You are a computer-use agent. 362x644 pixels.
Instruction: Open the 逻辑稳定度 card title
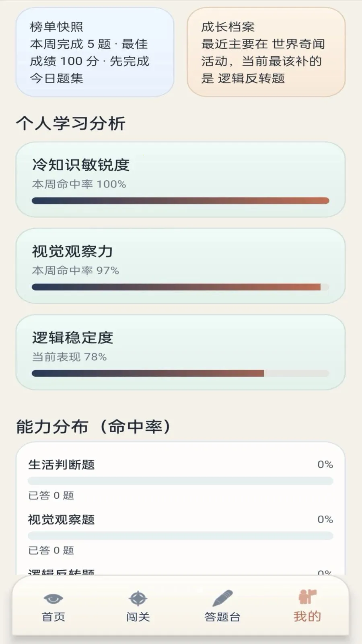tap(73, 338)
